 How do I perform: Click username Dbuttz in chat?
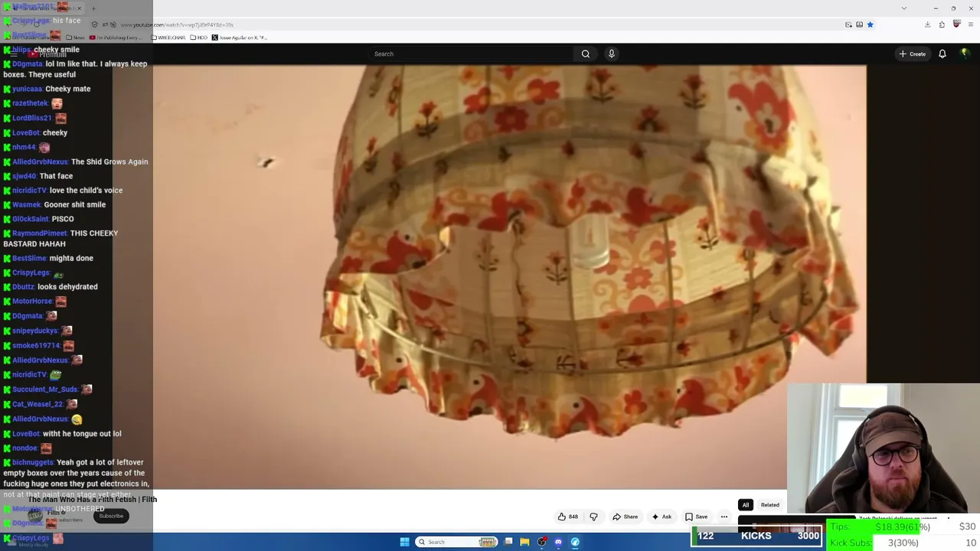(x=23, y=287)
